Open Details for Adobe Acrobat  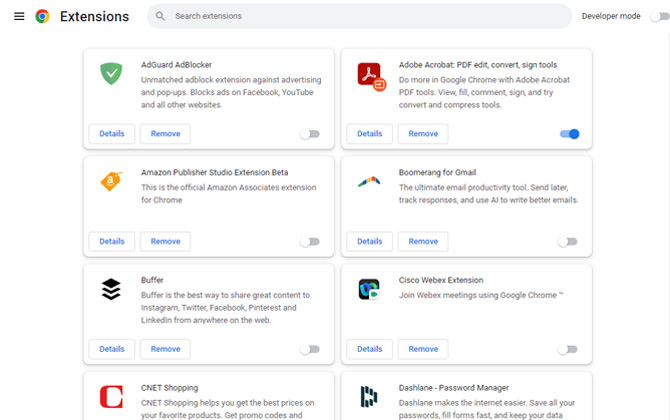coord(370,134)
